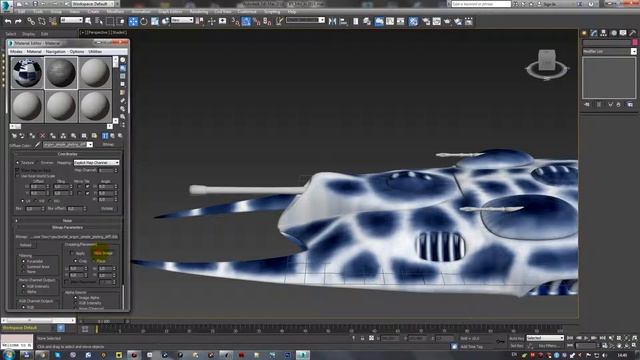Open the Motion tab in command panel

point(613,33)
